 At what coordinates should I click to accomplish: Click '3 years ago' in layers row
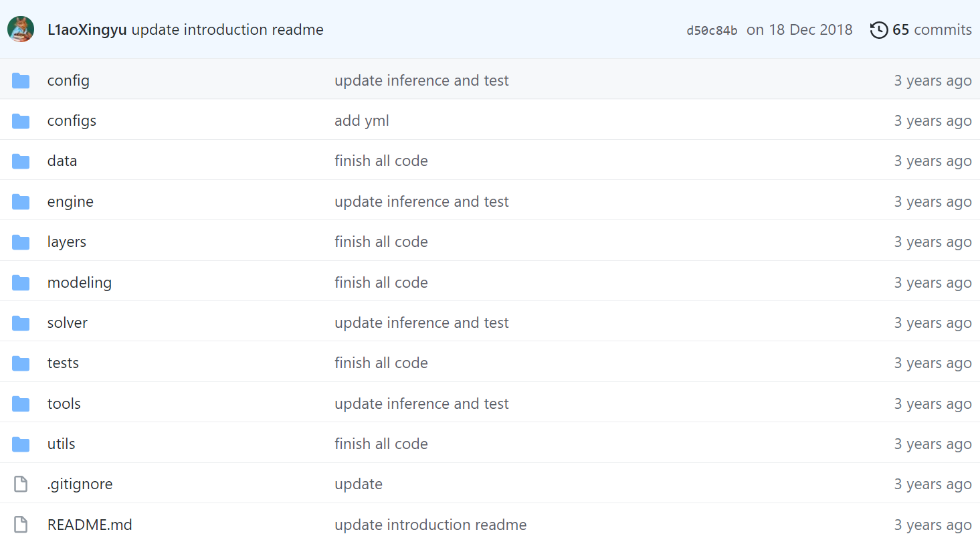click(x=933, y=242)
